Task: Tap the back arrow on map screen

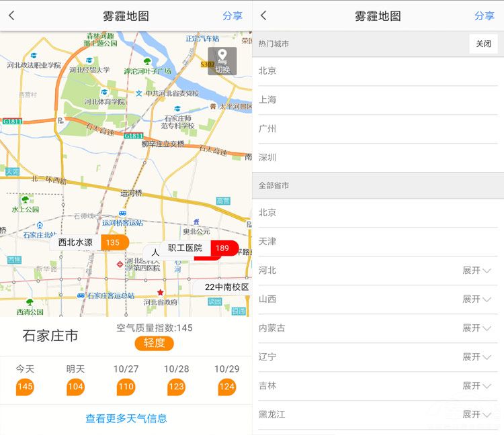Action: (x=11, y=15)
